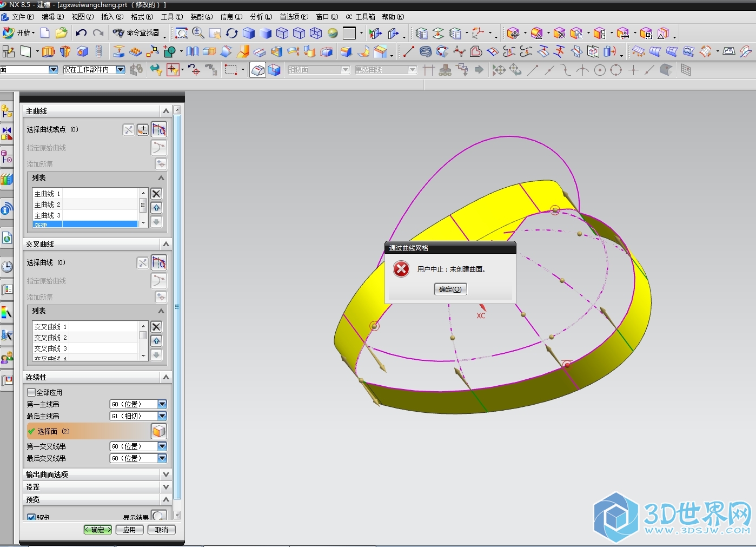Screen dimensions: 756x547
Task: Open the Assembly Navigator sidebar icon
Action: coord(6,111)
